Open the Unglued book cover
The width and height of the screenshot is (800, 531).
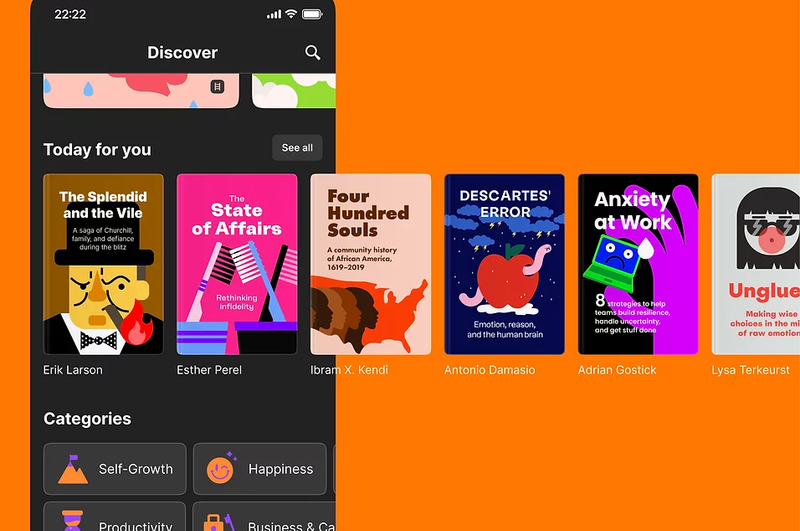pyautogui.click(x=756, y=264)
